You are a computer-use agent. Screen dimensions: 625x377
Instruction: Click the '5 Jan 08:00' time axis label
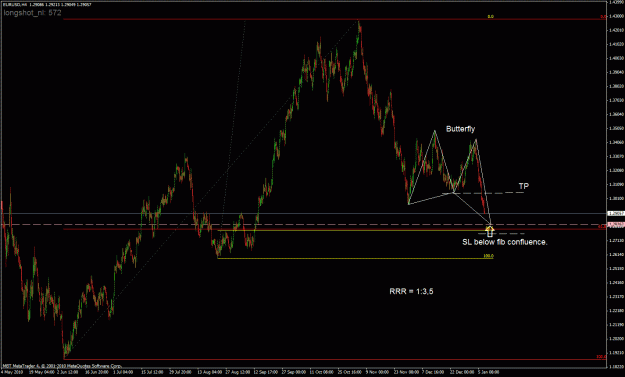tap(489, 372)
